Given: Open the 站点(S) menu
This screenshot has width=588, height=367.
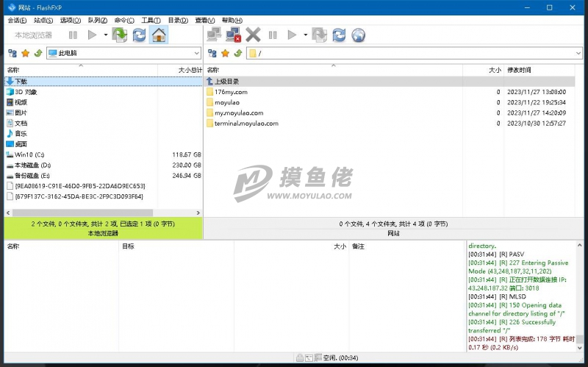Looking at the screenshot, I should 43,21.
